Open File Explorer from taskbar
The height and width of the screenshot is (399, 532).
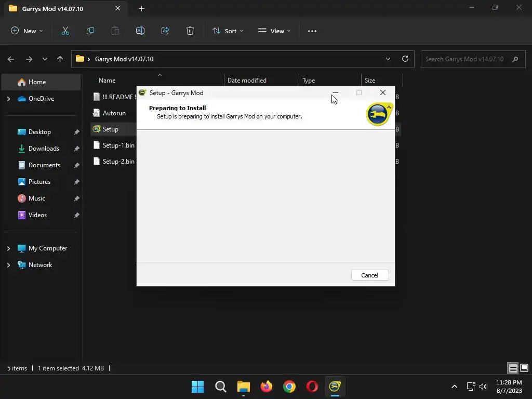pyautogui.click(x=244, y=387)
